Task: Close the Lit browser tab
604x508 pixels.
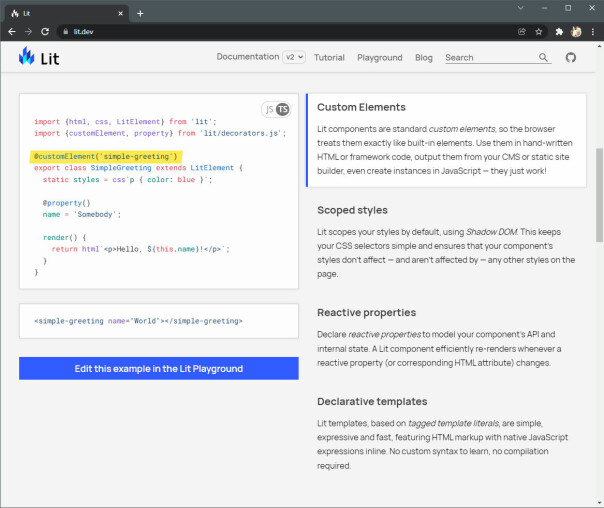Action: point(121,13)
